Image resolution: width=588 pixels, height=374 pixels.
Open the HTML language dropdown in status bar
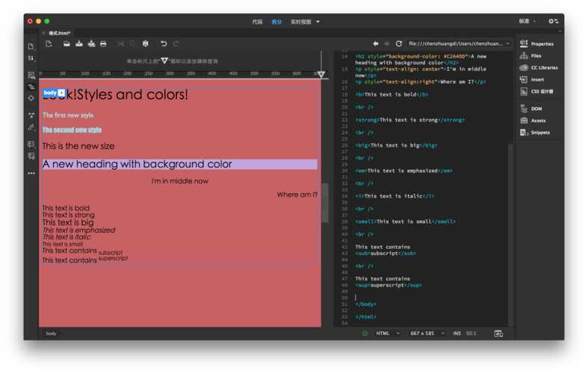pyautogui.click(x=387, y=334)
